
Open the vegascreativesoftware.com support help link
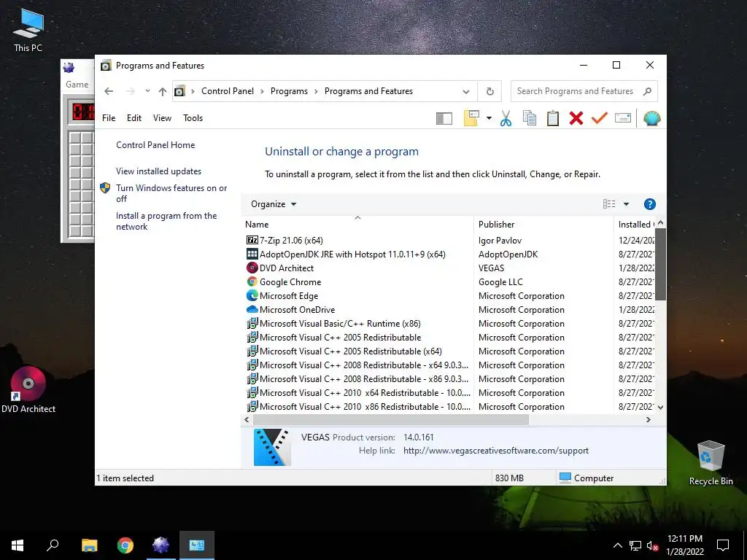496,451
